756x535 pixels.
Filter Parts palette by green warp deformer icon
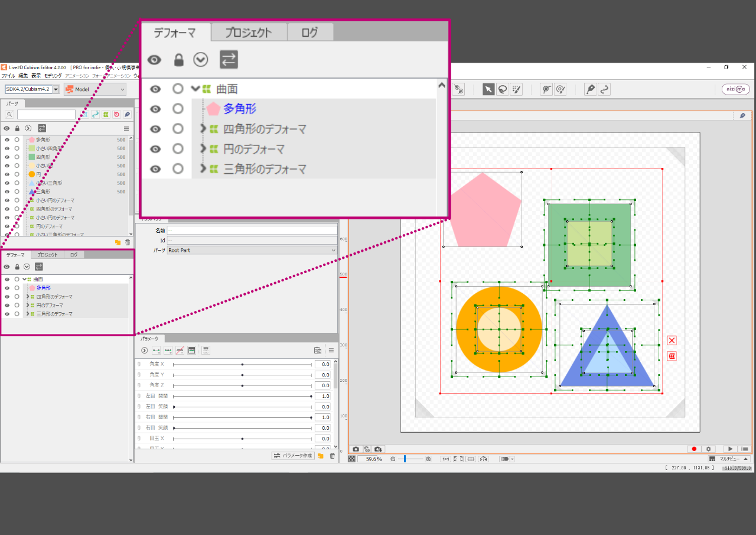click(x=106, y=115)
